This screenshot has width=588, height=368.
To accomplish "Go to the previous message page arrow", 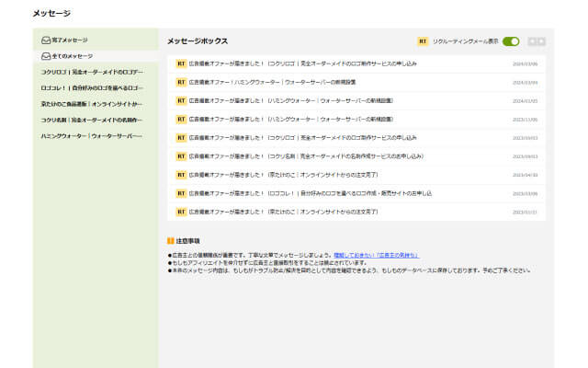I will 532,41.
